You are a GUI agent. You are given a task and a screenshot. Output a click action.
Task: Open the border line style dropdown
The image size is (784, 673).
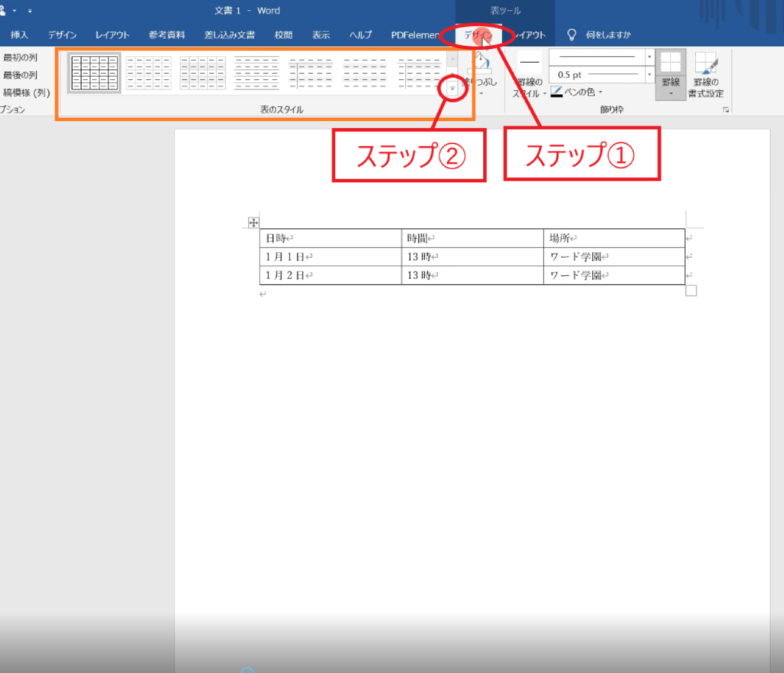[x=649, y=57]
